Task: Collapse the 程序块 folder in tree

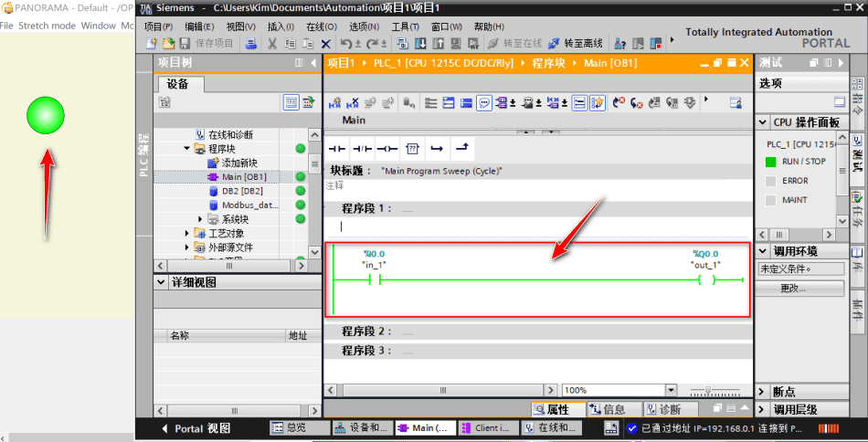Action: pyautogui.click(x=187, y=148)
